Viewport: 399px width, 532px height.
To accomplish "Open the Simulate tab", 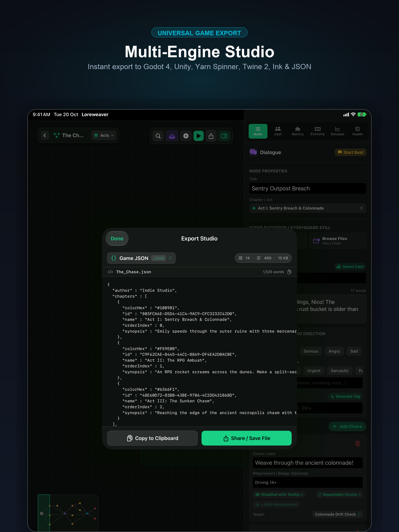I will [x=337, y=131].
